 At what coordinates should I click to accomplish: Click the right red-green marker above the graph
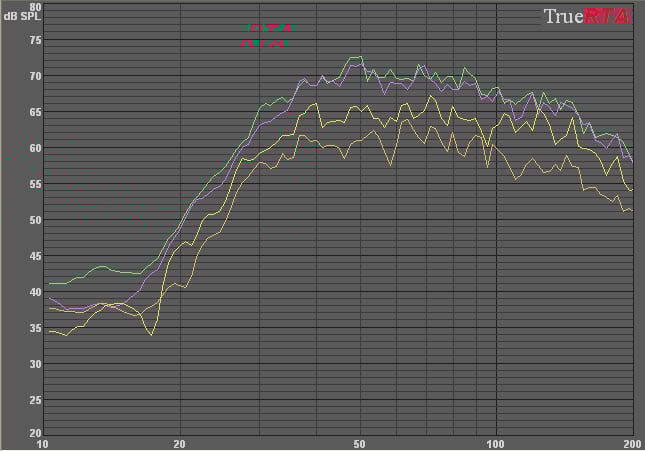(x=280, y=36)
